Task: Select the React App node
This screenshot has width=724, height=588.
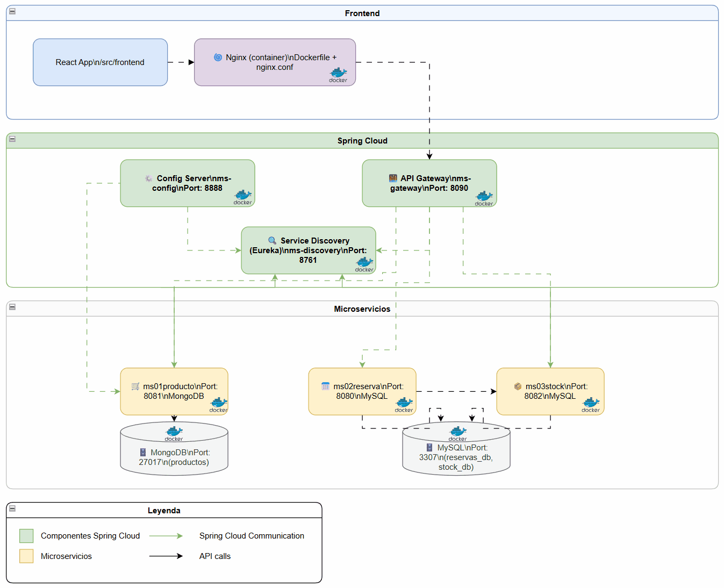Action: 100,62
